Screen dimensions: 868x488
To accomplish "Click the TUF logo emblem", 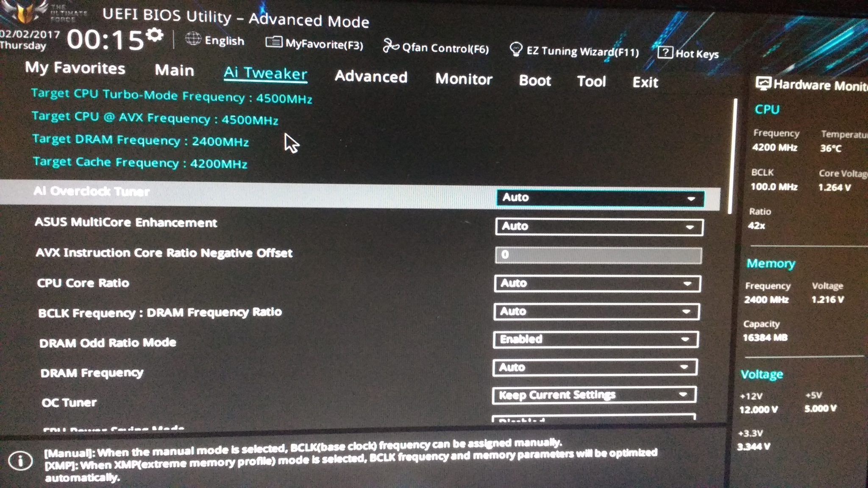I will pyautogui.click(x=24, y=13).
